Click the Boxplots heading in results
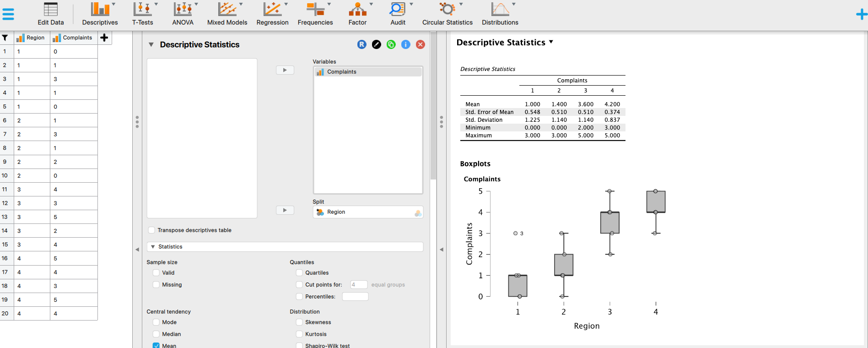 (475, 164)
